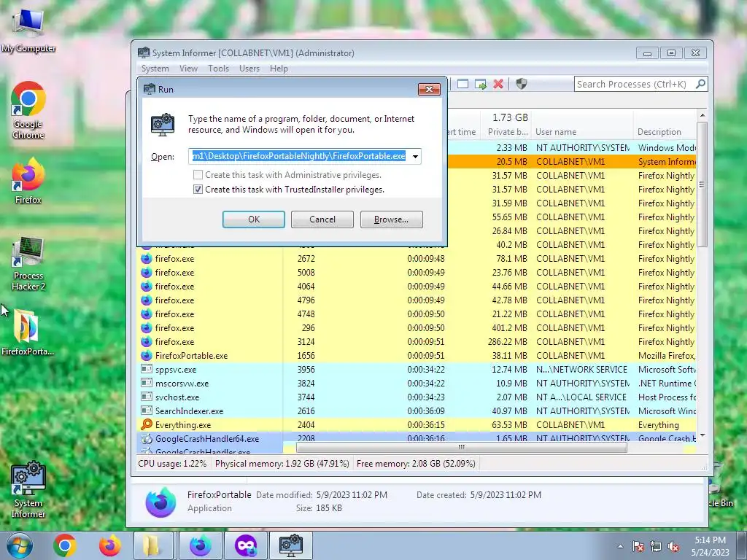This screenshot has width=747, height=560.
Task: Close the Run dialog
Action: tap(429, 90)
